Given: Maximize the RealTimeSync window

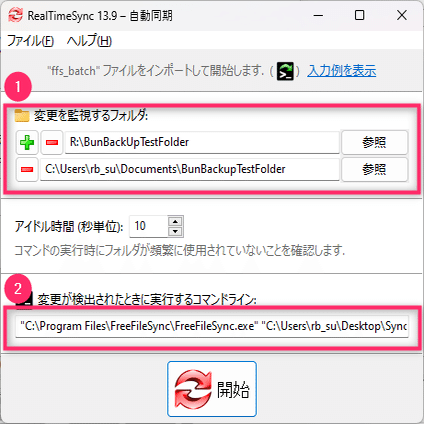Looking at the screenshot, I should click(x=359, y=15).
